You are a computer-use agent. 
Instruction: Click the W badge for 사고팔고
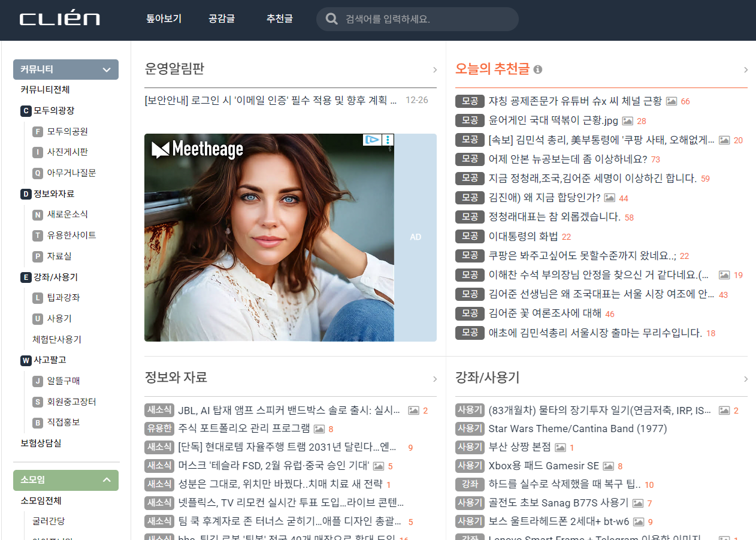click(x=26, y=360)
